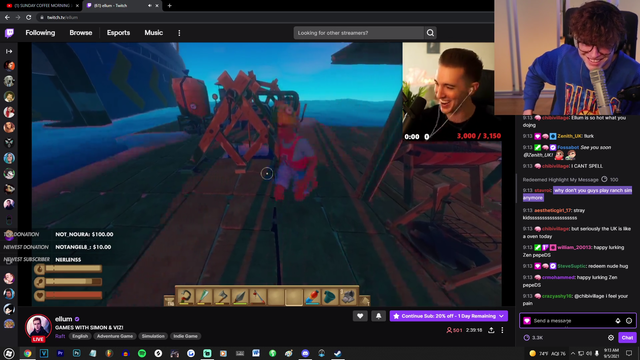
Task: Open ellum's channel avatar with LIVE badge
Action: coord(38,328)
